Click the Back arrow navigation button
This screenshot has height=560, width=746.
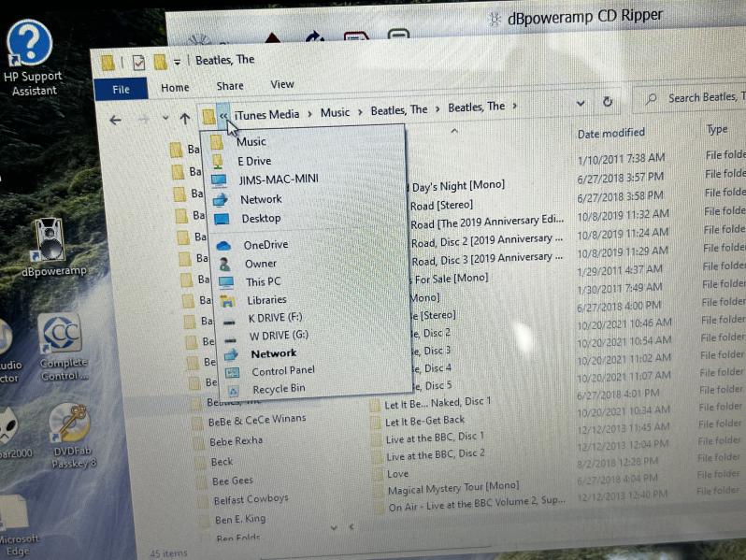[x=115, y=119]
